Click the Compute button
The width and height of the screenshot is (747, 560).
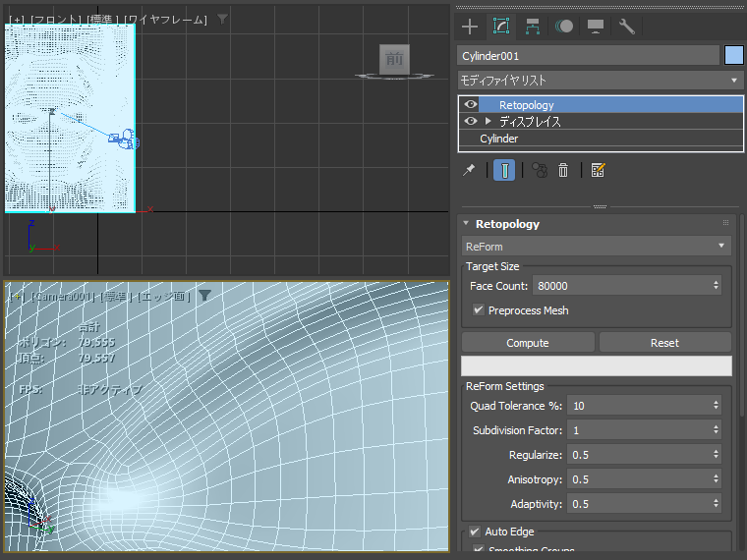(x=528, y=343)
